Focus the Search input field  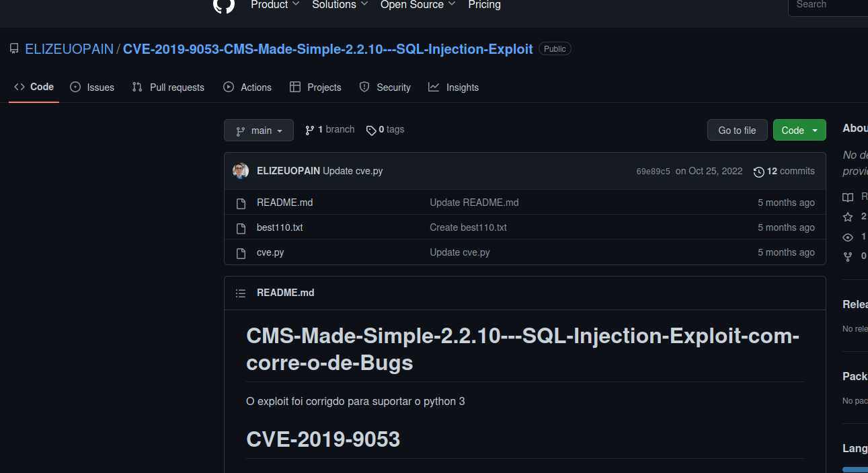(828, 5)
